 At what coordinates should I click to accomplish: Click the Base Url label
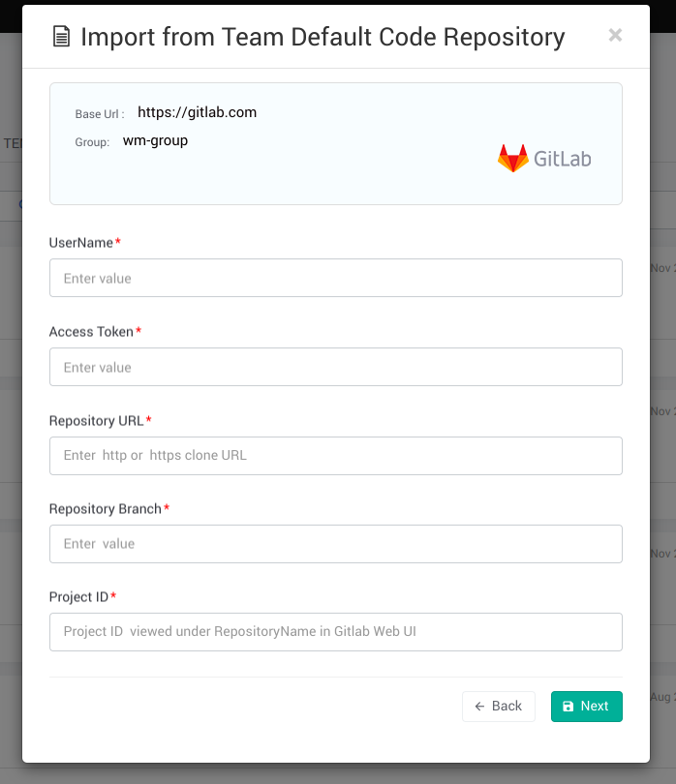(x=95, y=113)
